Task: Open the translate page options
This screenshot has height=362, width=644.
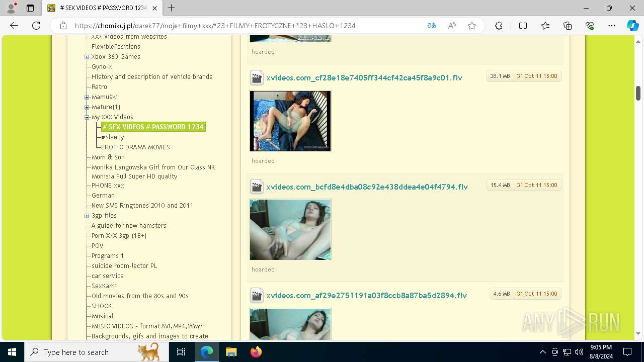Action: point(431,26)
